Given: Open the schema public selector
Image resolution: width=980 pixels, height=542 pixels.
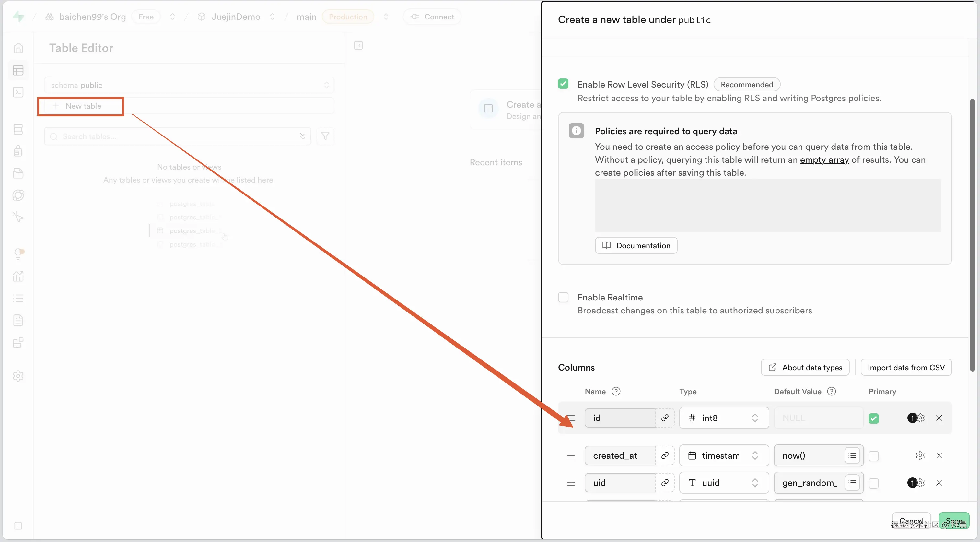Looking at the screenshot, I should (x=189, y=85).
